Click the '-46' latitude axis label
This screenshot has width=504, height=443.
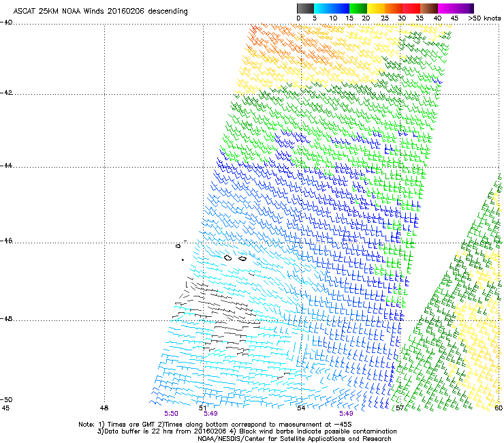6,241
